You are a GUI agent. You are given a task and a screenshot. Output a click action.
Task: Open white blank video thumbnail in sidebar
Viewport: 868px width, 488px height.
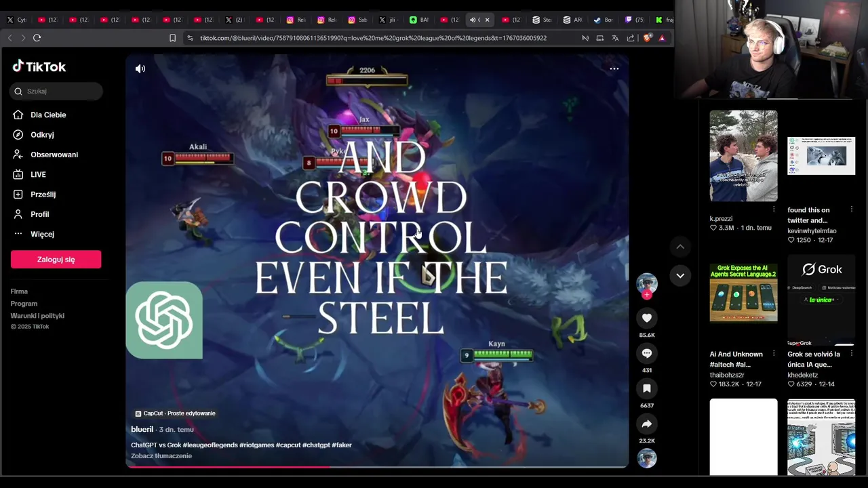click(x=744, y=437)
